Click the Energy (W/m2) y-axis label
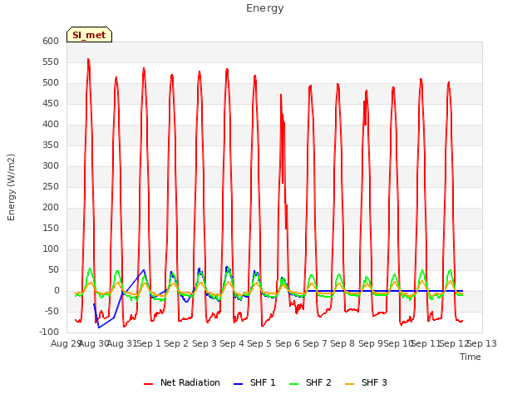The image size is (532, 399). (11, 187)
